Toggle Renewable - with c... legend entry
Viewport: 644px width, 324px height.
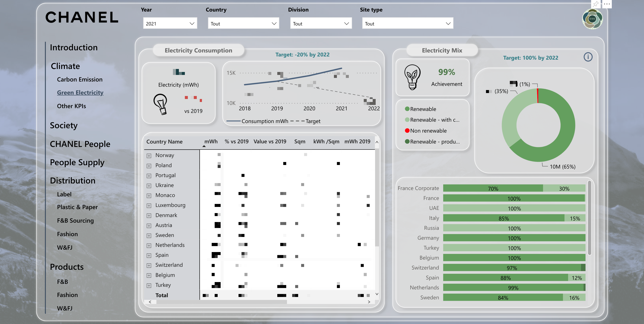[435, 120]
